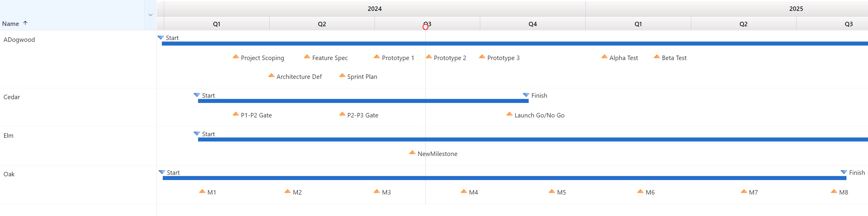This screenshot has width=868, height=216.
Task: Click the Prototype 2 milestone marker
Action: point(429,57)
